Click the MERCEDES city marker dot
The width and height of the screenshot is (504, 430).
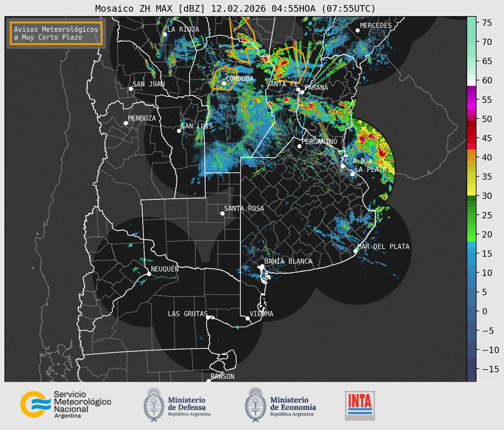point(358,31)
